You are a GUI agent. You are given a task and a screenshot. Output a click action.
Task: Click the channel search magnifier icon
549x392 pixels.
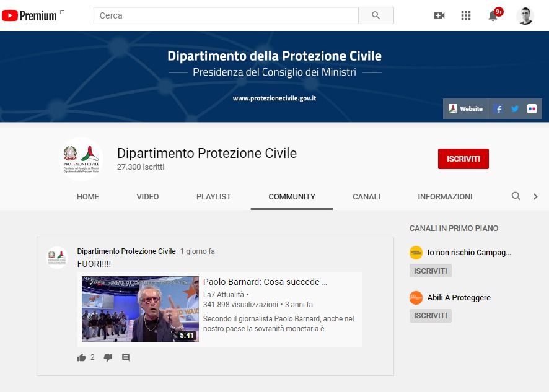(x=516, y=196)
